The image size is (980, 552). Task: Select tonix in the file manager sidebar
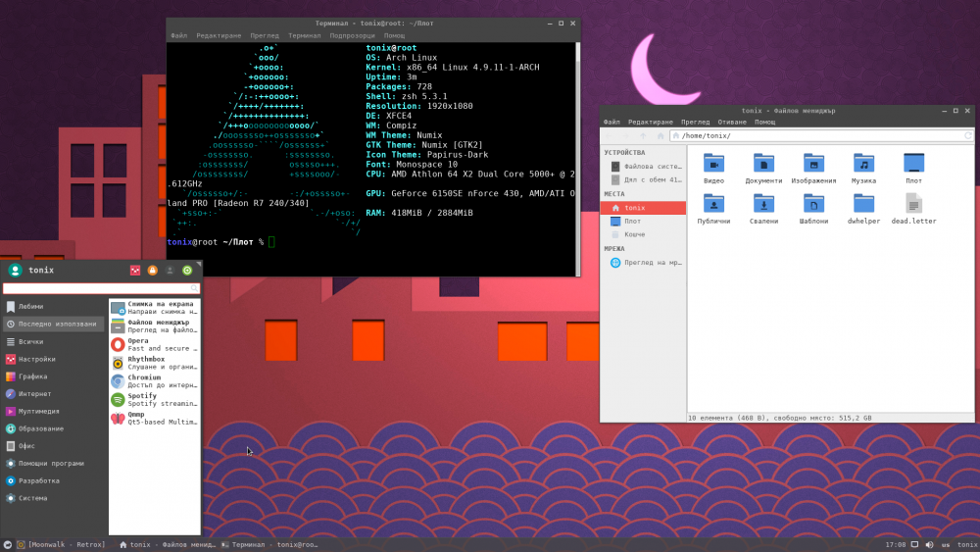[x=643, y=208]
